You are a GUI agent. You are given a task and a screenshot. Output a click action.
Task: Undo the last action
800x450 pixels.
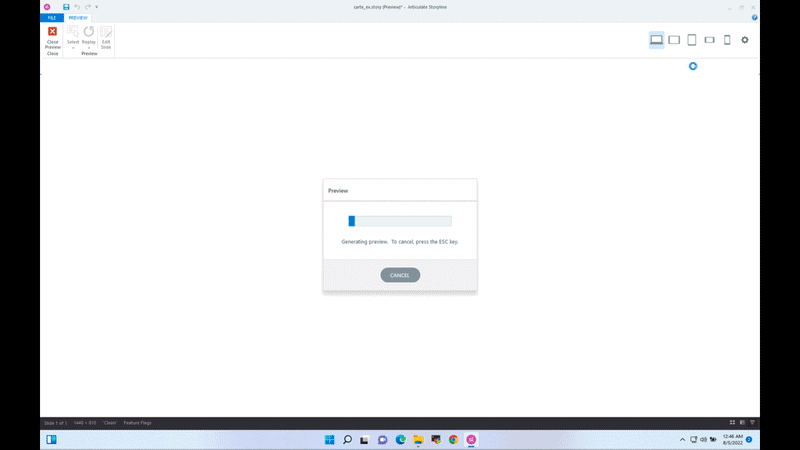coord(77,7)
